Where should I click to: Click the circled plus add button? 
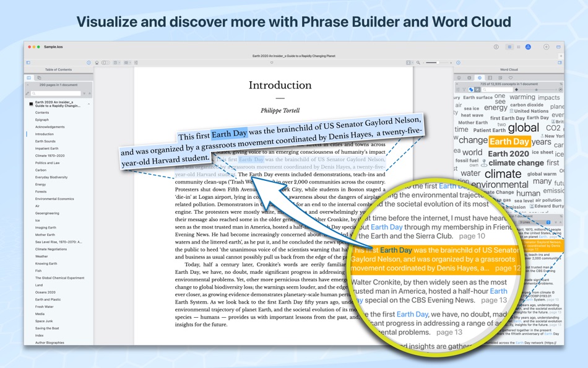click(x=547, y=46)
